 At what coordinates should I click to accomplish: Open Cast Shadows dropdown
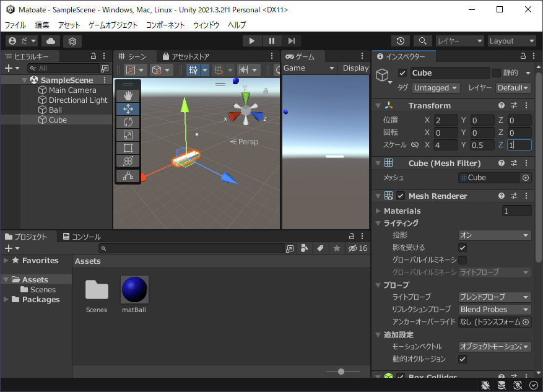tap(495, 235)
